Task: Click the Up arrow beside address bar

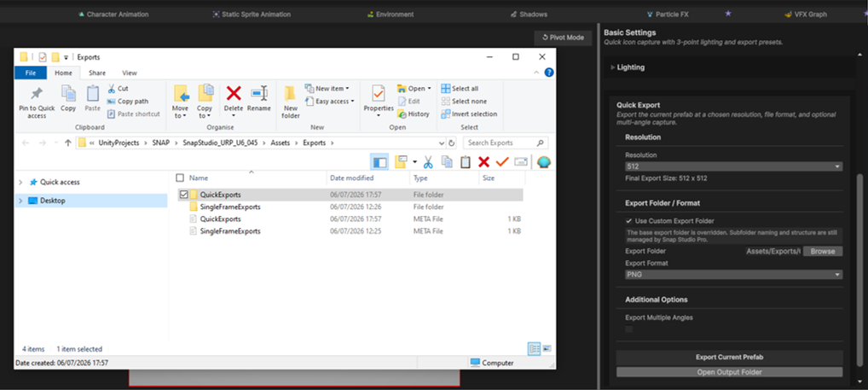Action: [x=67, y=143]
